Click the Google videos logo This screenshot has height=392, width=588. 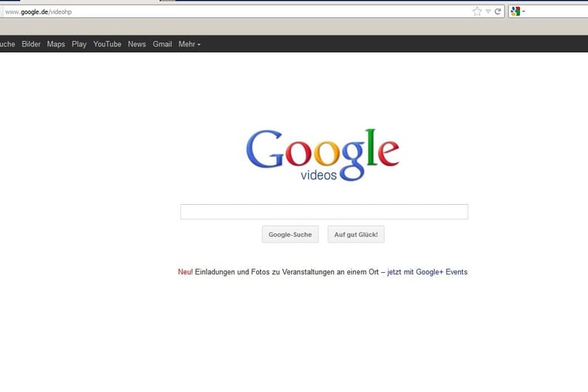(x=323, y=155)
